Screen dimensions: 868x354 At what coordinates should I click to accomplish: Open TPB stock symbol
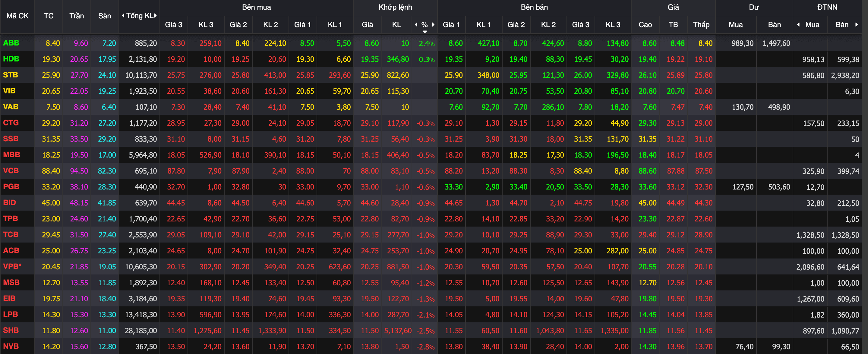tap(11, 219)
